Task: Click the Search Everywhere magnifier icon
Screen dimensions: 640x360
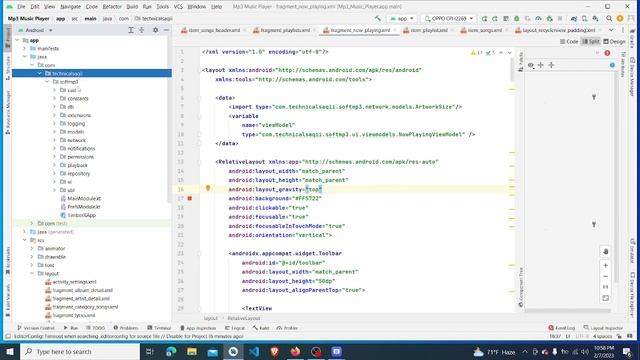Action: tap(609, 18)
